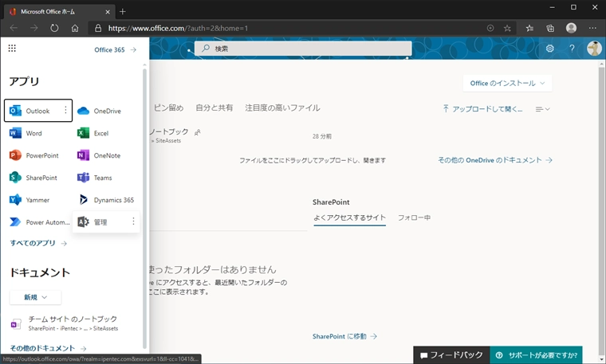Viewport: 606px width, 364px height.
Task: Follow the Office 365 link
Action: (x=115, y=50)
